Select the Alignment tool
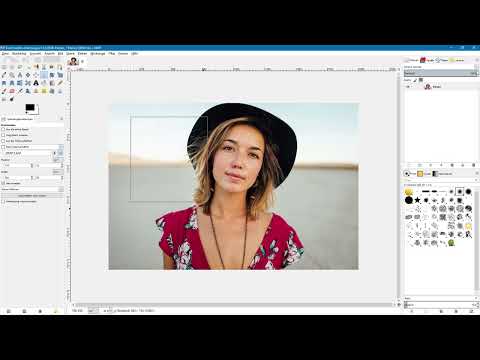Image resolution: width=480 pixels, height=360 pixels. 36,75
